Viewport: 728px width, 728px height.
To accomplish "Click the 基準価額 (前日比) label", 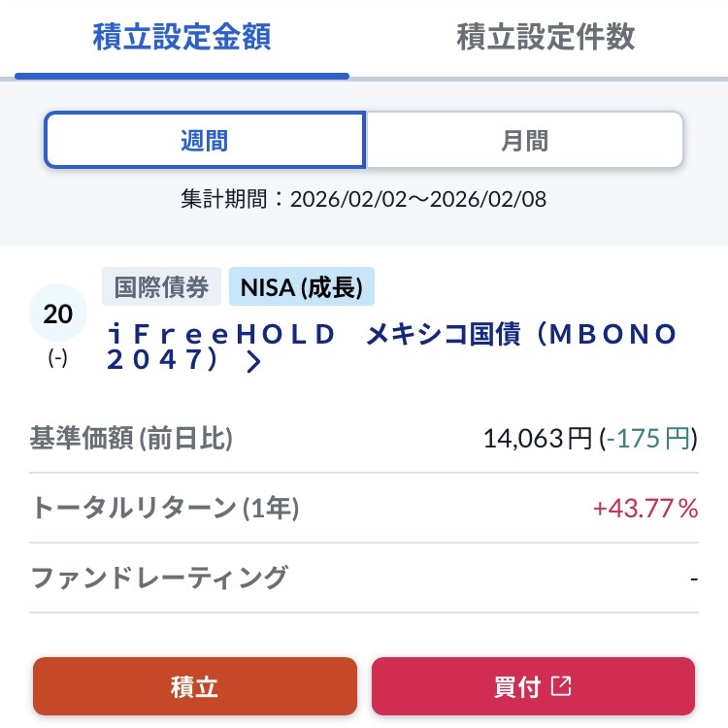I will tap(132, 440).
